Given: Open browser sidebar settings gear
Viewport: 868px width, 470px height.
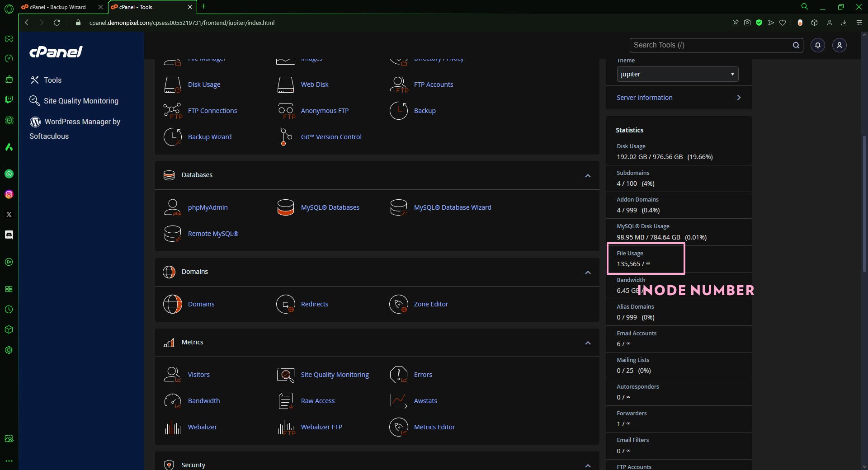Looking at the screenshot, I should tap(9, 350).
